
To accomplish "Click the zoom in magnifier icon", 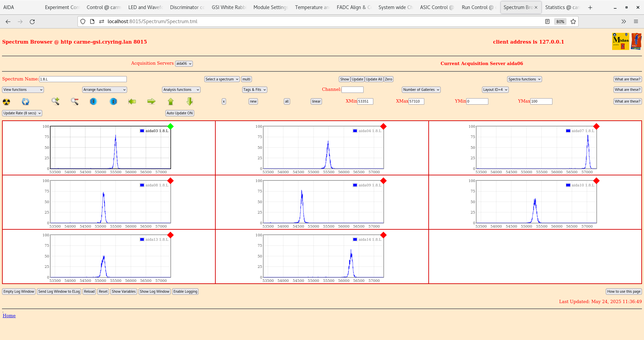I will click(x=55, y=101).
